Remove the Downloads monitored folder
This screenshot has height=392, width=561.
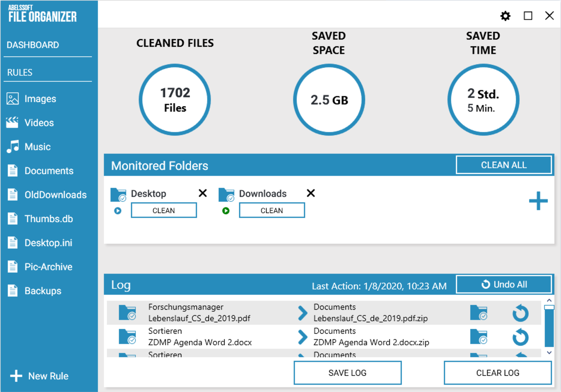point(310,193)
